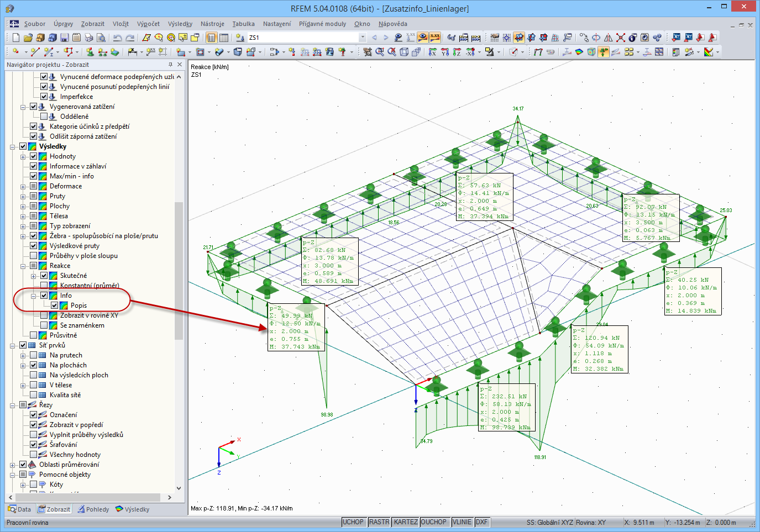Click the Redo arrow icon
The width and height of the screenshot is (760, 532).
130,38
